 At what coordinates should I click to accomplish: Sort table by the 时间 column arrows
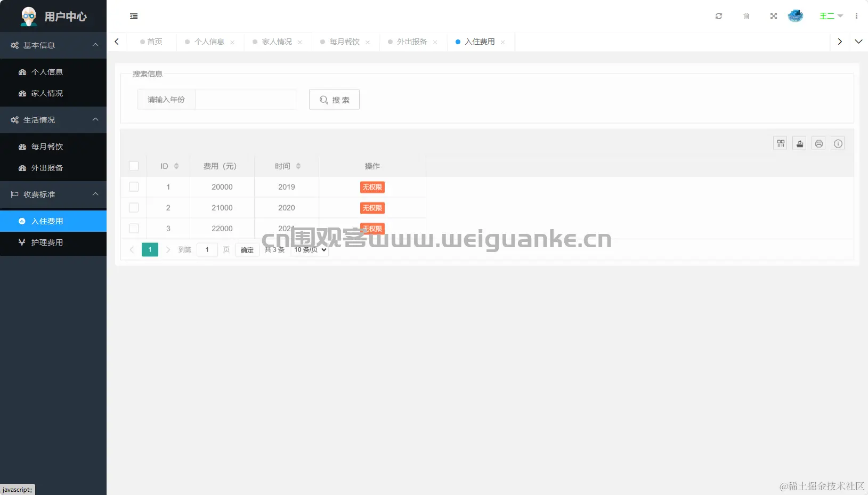point(298,166)
